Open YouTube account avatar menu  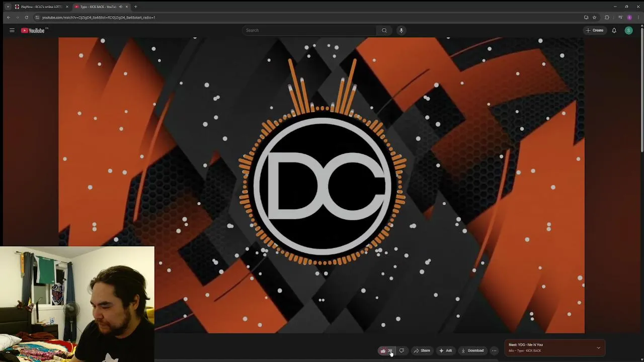coord(628,30)
